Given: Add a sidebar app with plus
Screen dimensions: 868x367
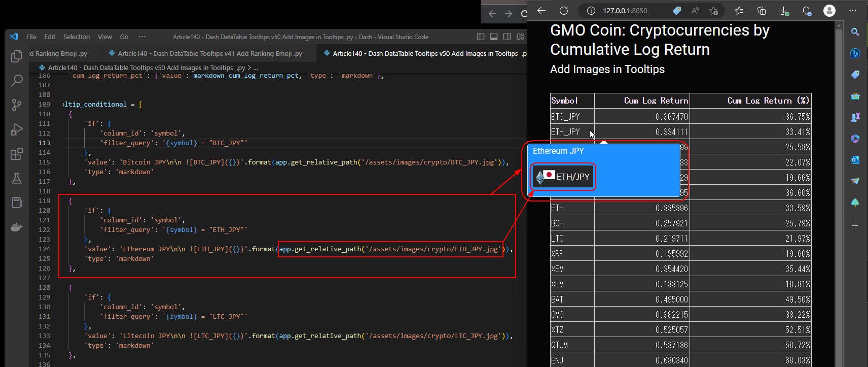Looking at the screenshot, I should [855, 225].
